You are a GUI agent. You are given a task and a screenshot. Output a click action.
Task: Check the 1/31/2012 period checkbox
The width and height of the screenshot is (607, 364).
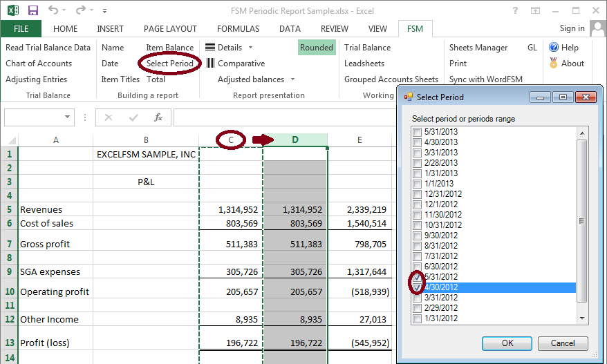[417, 318]
